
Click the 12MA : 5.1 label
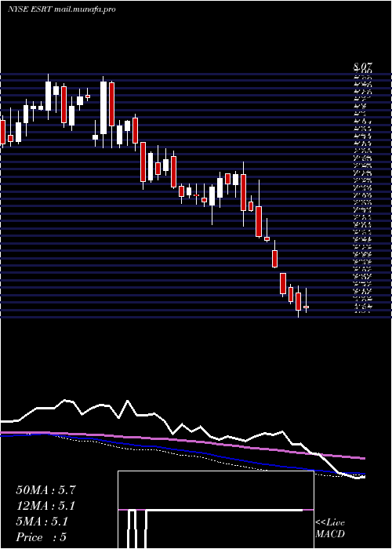coord(45,506)
